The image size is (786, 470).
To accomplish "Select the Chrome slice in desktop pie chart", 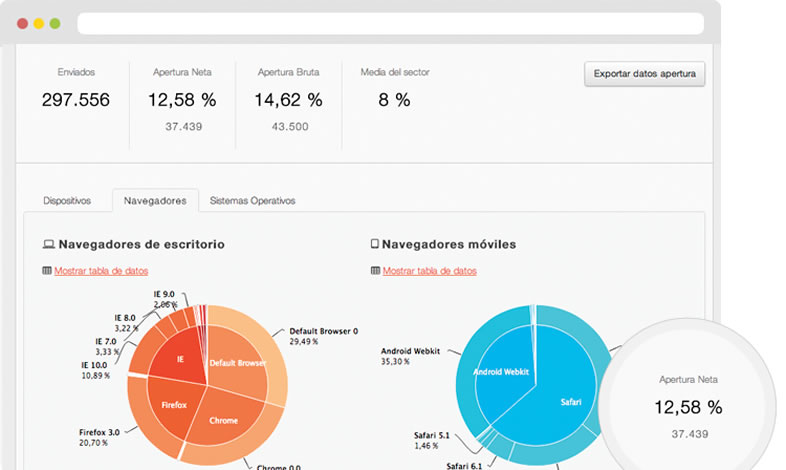I will tap(224, 420).
